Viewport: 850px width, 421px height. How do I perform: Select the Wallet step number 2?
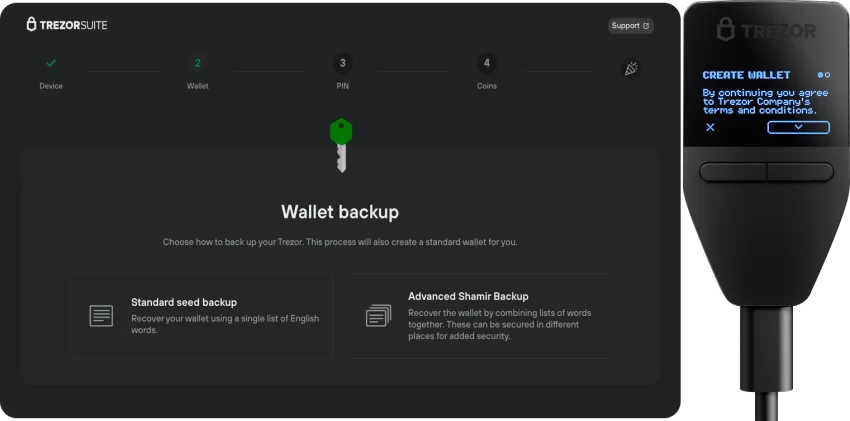tap(197, 63)
